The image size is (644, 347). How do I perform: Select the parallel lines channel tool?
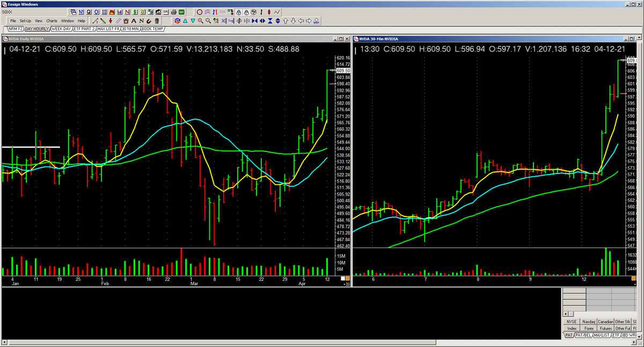(x=118, y=21)
